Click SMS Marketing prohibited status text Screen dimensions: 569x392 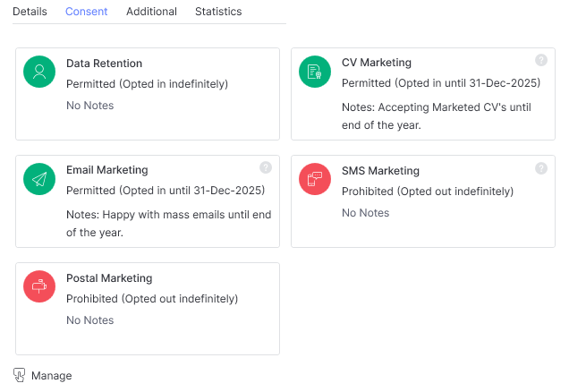pos(428,192)
